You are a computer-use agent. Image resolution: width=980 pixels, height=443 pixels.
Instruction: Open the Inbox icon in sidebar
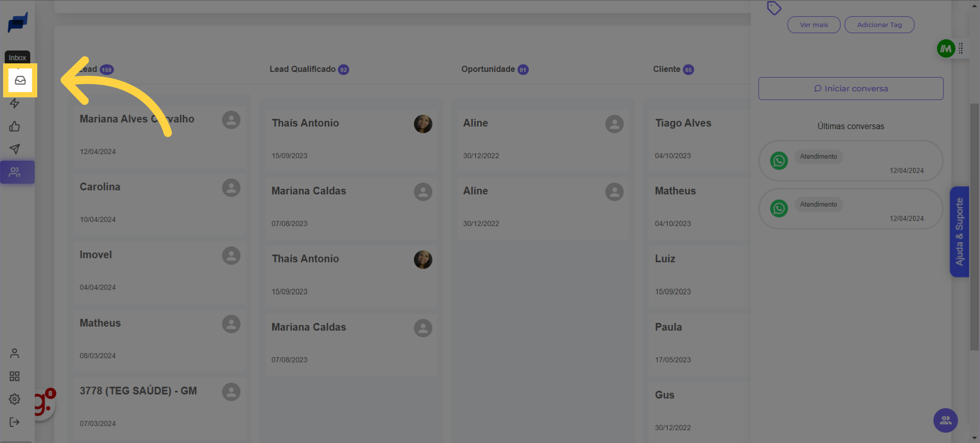point(20,81)
